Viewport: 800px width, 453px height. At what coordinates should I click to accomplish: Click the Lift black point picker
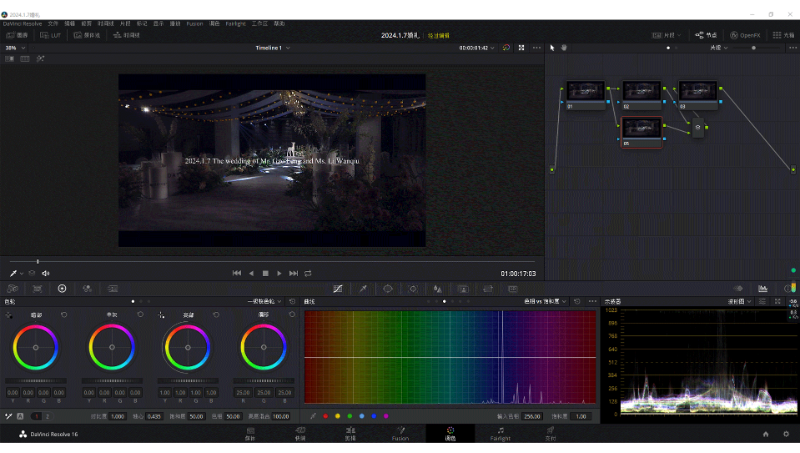tap(9, 315)
